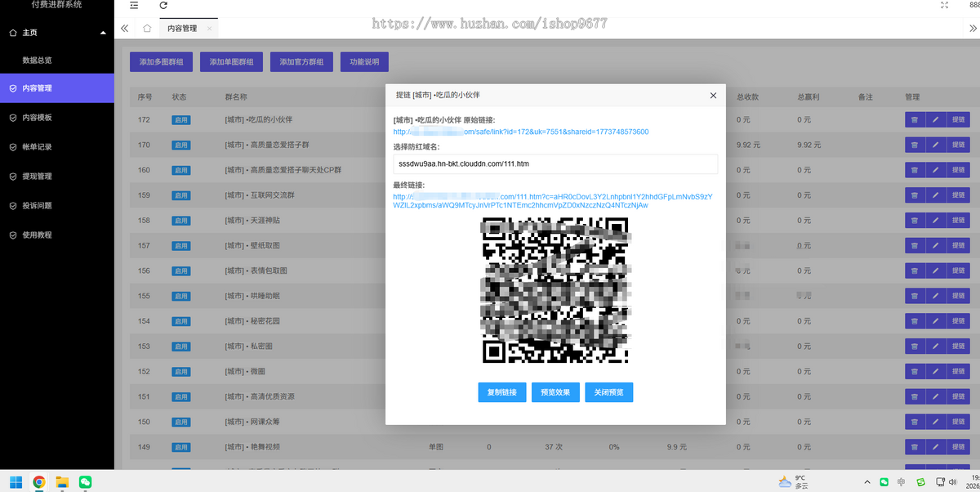980x492 pixels.
Task: Click the fullscreen icon at top right
Action: [945, 5]
